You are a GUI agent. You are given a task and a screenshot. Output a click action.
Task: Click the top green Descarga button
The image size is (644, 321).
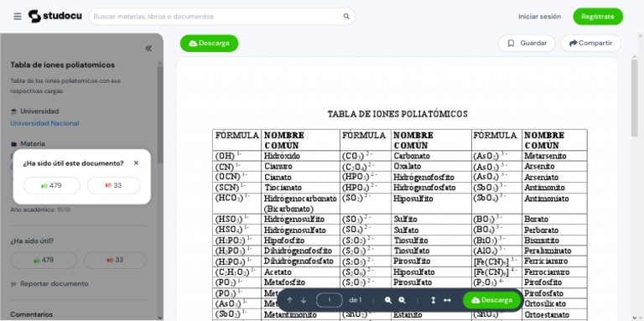click(209, 43)
